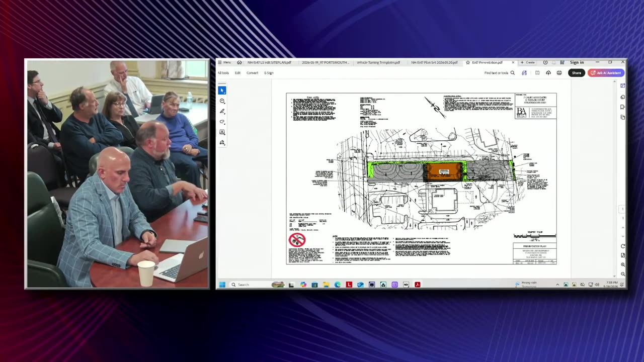The image size is (644, 362).
Task: Click the Find text or tools field
Action: 499,73
